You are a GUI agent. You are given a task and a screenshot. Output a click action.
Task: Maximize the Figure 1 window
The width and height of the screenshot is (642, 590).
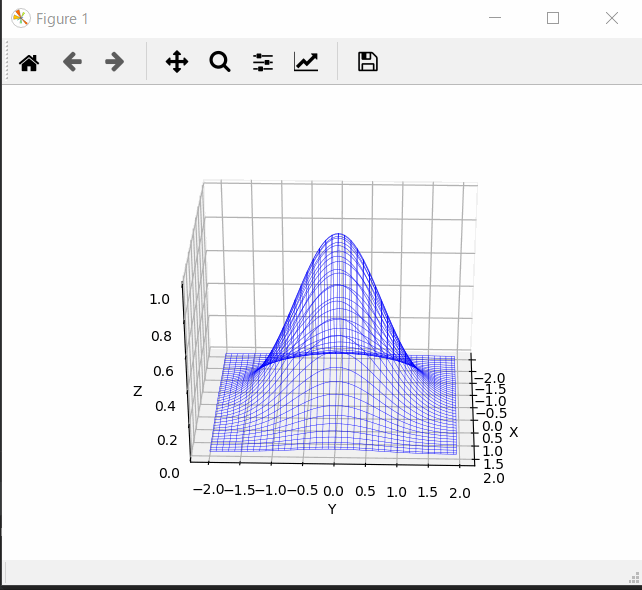coord(553,18)
